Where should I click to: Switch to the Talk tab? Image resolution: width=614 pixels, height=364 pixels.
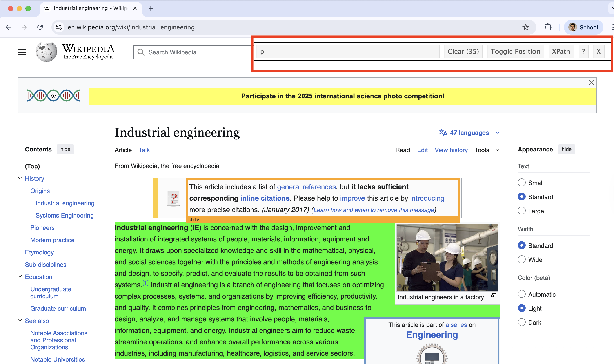click(x=144, y=150)
